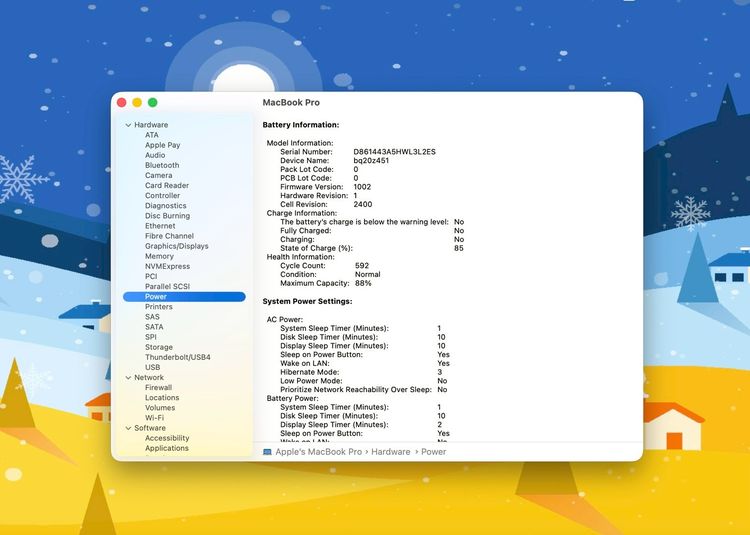Image resolution: width=750 pixels, height=535 pixels.
Task: Select Thunderbolt/USB4 in the sidebar
Action: (177, 358)
